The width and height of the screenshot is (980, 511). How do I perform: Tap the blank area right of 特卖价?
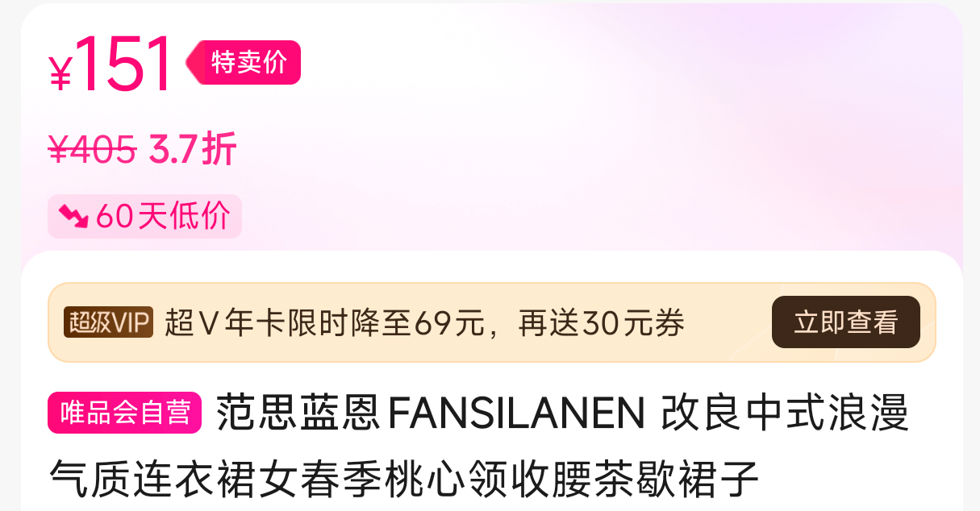click(629, 63)
